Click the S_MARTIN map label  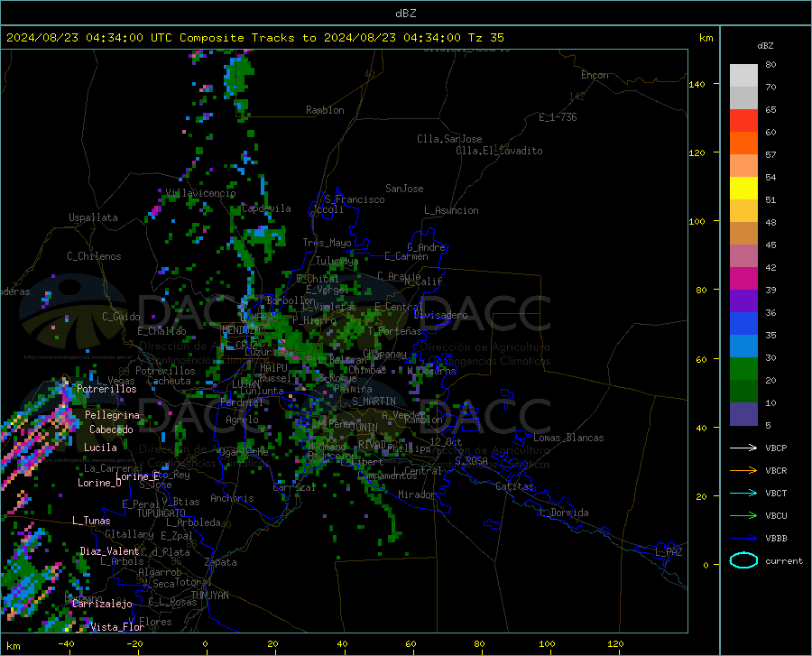click(374, 402)
